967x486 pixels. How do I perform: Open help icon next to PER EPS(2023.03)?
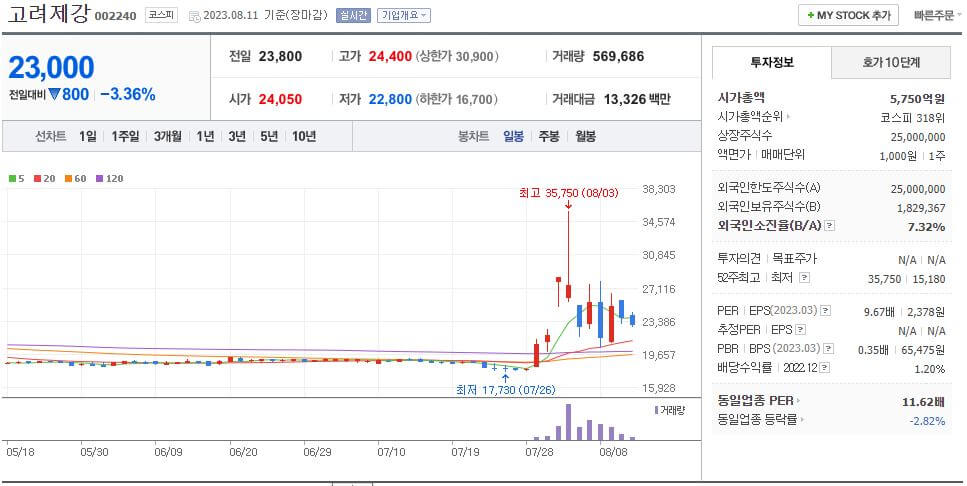point(826,310)
